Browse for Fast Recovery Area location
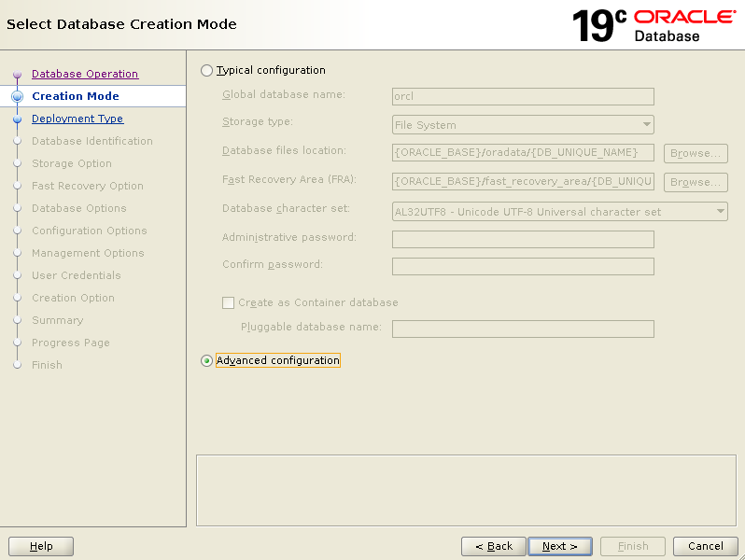Image resolution: width=745 pixels, height=560 pixels. point(696,182)
